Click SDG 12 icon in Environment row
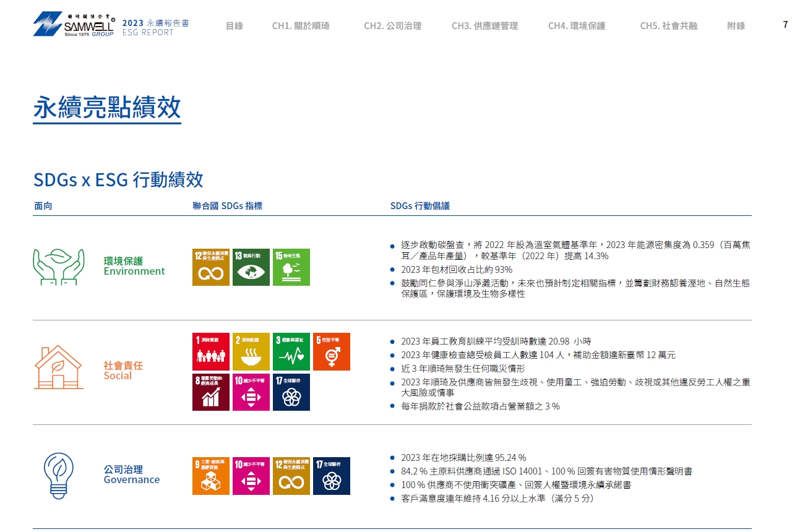Viewport: 792px width, 532px height. (211, 267)
